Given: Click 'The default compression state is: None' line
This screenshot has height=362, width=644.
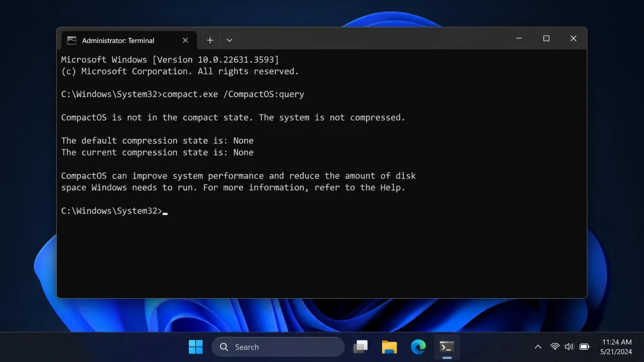Looking at the screenshot, I should [x=157, y=141].
